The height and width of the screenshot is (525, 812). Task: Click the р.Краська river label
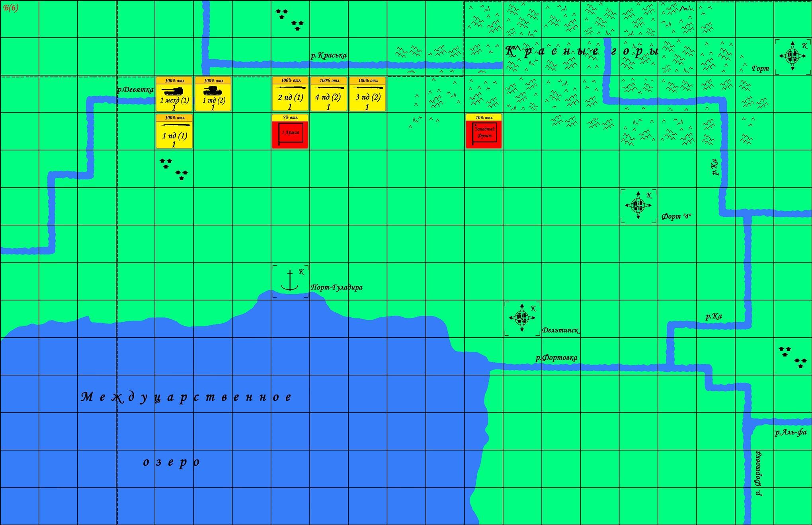[x=329, y=55]
